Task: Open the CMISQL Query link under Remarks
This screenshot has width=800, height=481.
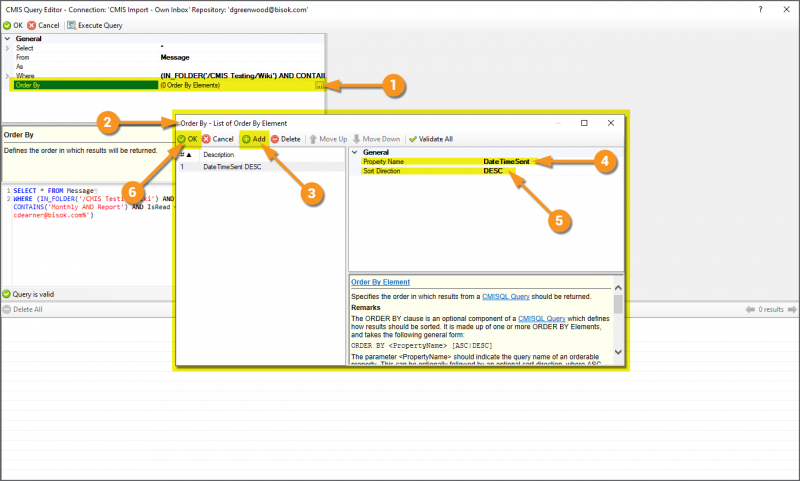Action: [541, 318]
